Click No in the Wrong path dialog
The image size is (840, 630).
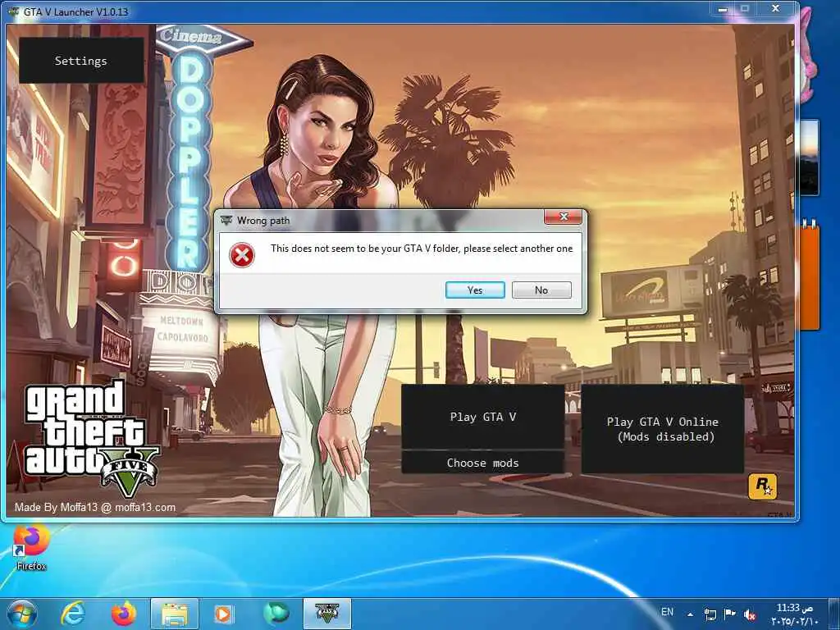(x=541, y=290)
